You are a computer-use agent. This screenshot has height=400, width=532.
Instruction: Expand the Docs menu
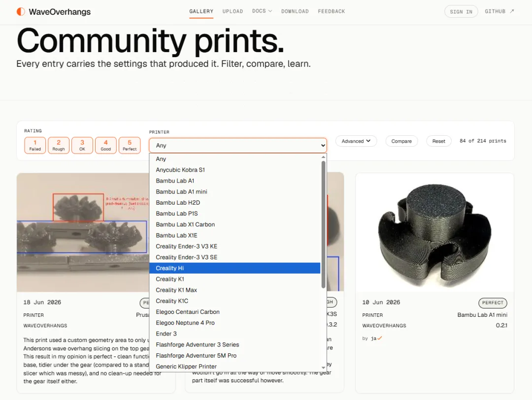click(262, 11)
